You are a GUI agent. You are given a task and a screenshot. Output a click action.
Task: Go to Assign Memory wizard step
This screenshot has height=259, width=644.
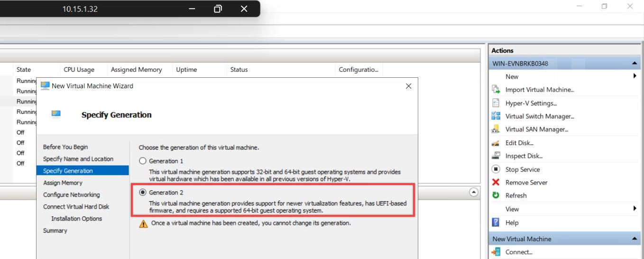[x=63, y=183]
